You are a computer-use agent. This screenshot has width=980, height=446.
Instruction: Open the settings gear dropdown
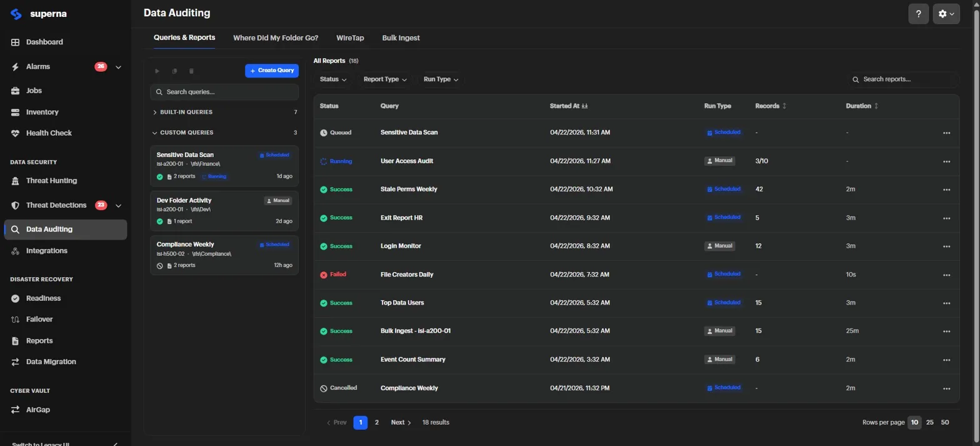946,14
